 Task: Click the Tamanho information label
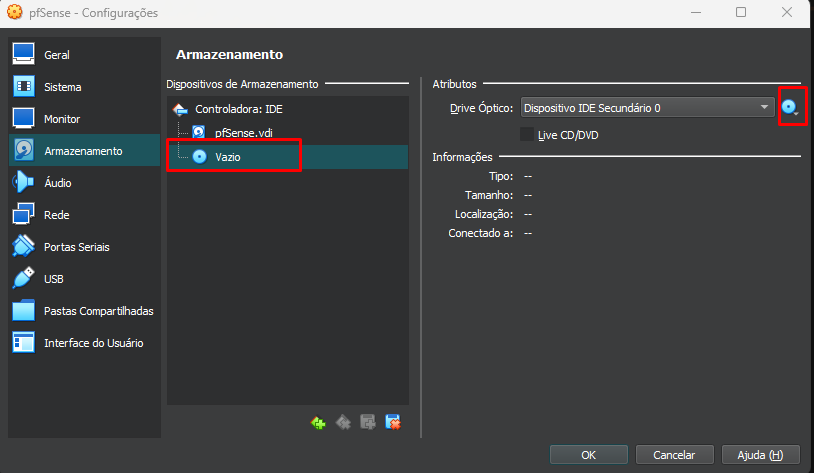pos(489,195)
